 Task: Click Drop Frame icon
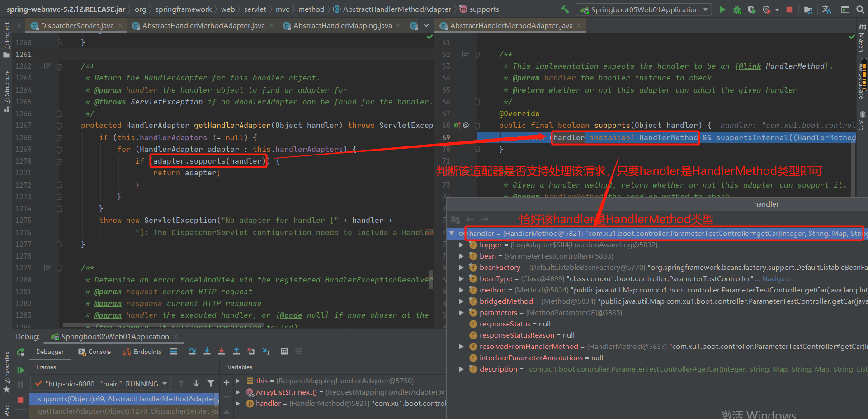click(251, 351)
